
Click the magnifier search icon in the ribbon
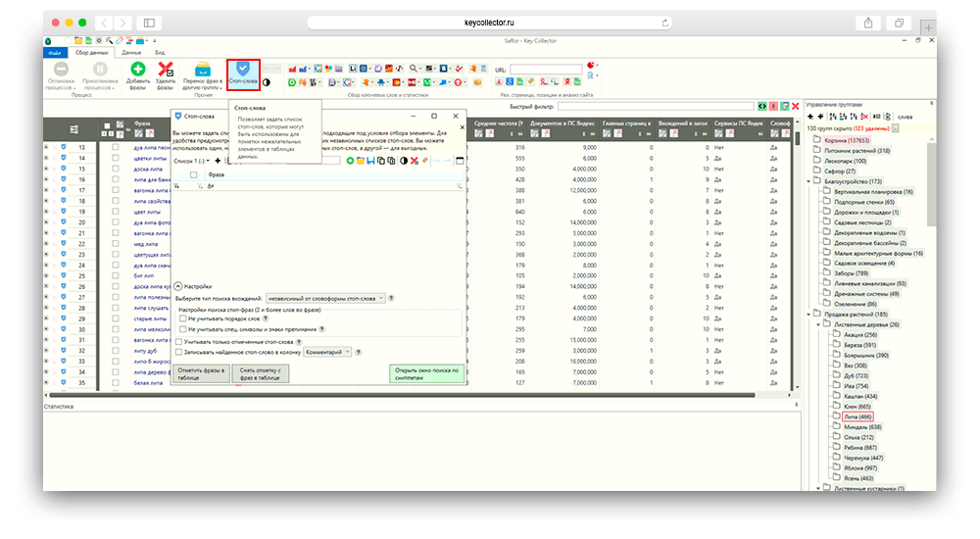(x=414, y=69)
